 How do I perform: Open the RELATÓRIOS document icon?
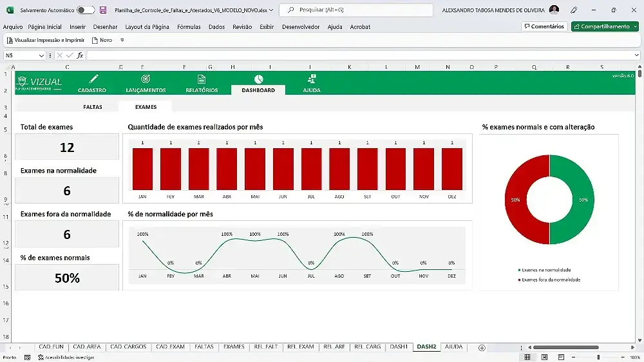click(x=201, y=79)
